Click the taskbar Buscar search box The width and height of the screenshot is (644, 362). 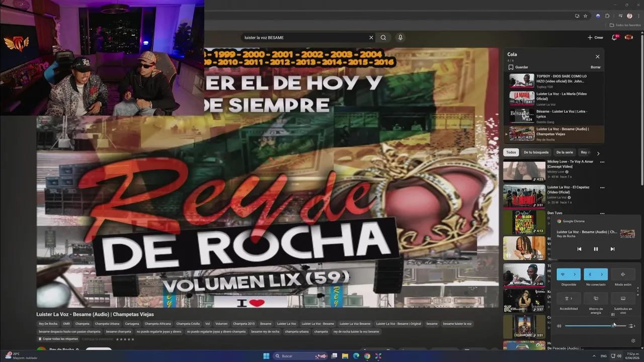tap(301, 356)
